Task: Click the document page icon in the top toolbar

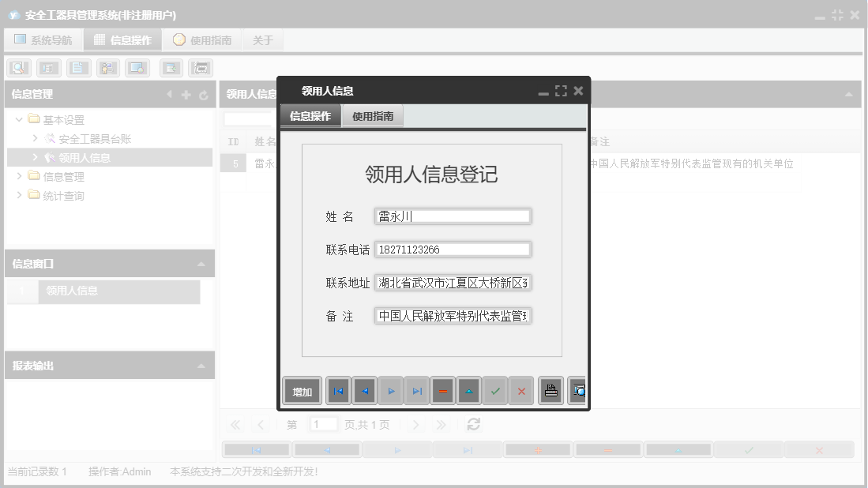Action: click(77, 67)
